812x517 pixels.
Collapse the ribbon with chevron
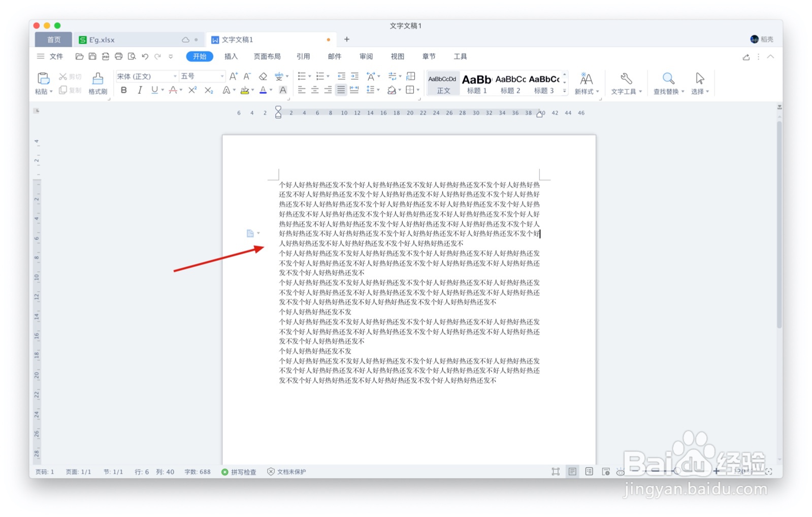(770, 57)
